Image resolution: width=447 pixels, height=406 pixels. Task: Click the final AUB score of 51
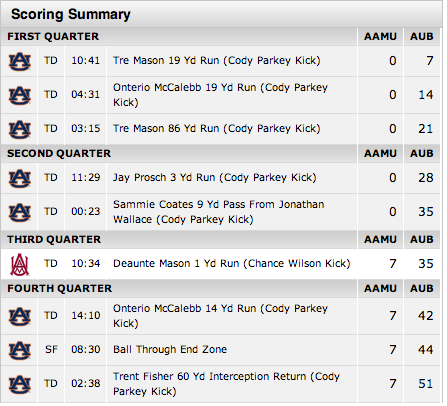[426, 384]
